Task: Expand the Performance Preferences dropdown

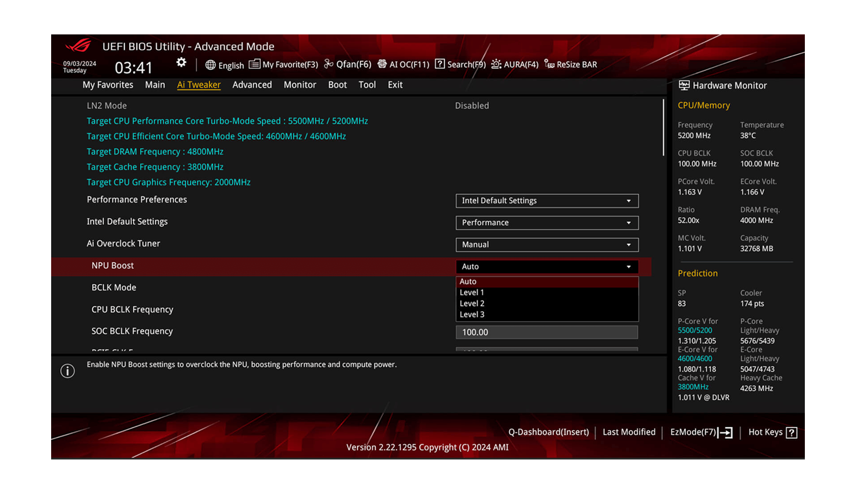Action: click(547, 200)
